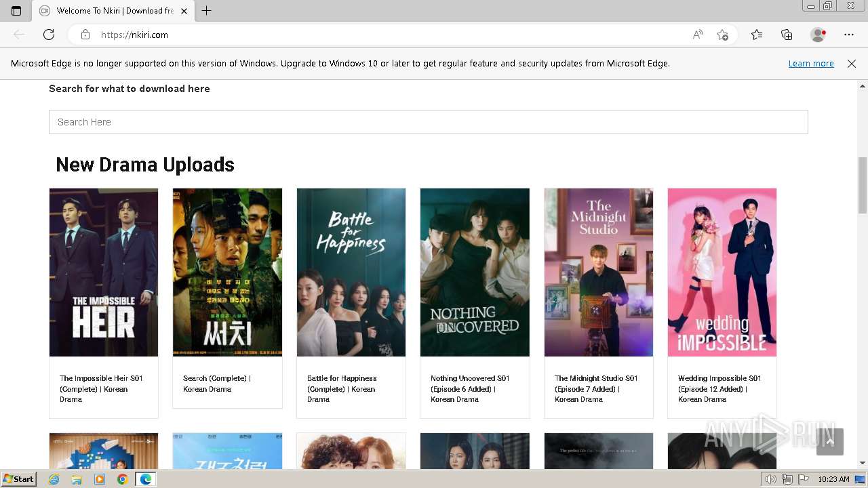
Task: Open the Battle for Happiness poster
Action: (x=351, y=272)
